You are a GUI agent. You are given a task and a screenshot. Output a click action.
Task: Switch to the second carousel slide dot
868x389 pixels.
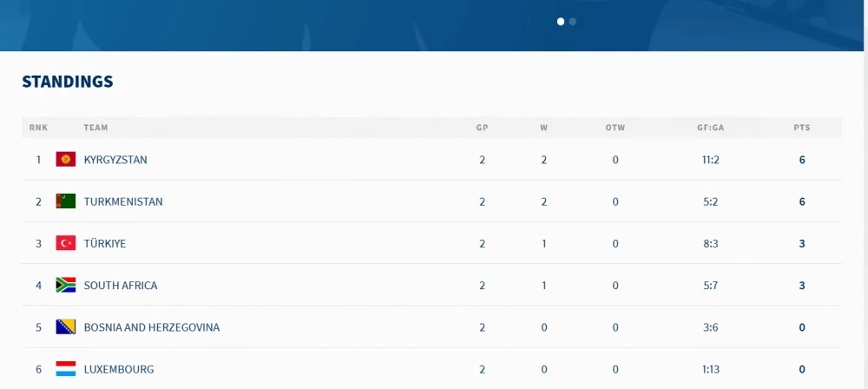pyautogui.click(x=573, y=22)
